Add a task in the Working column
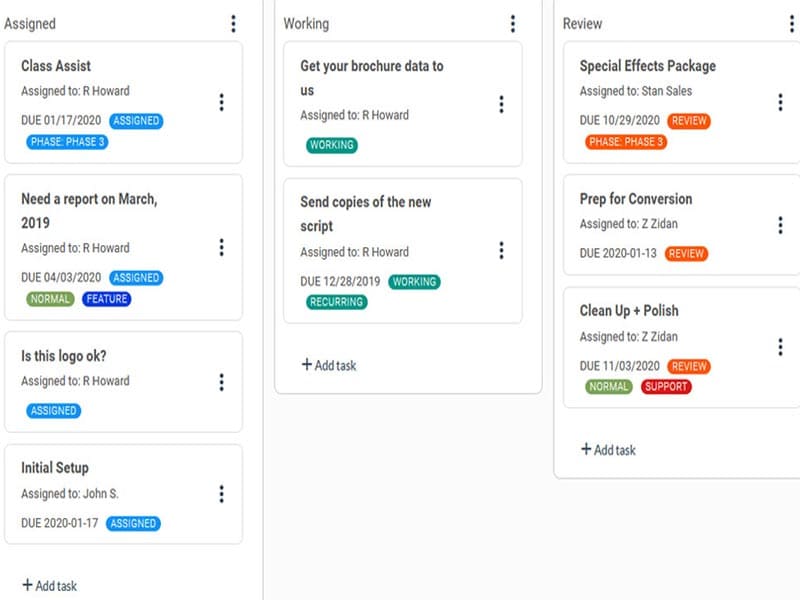 point(329,365)
